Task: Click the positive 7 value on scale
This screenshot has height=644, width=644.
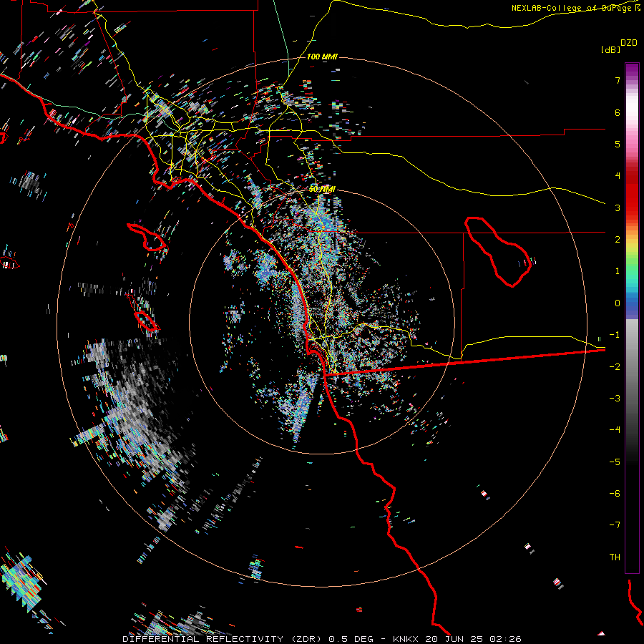Action: coord(618,80)
